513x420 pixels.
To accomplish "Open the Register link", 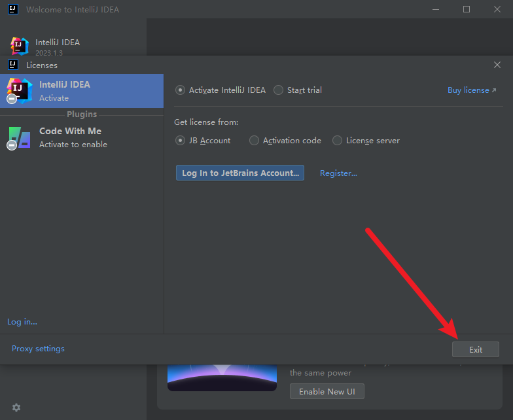I will 338,173.
